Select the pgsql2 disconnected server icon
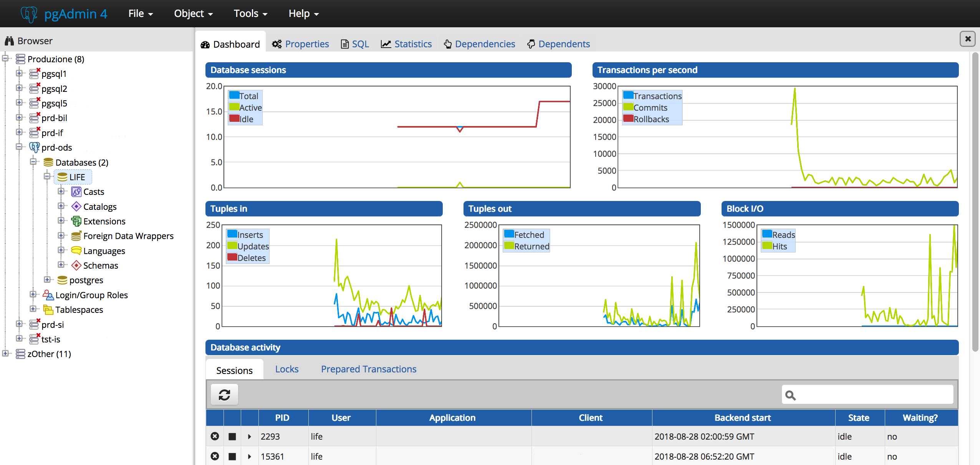The height and width of the screenshot is (465, 980). [x=35, y=88]
